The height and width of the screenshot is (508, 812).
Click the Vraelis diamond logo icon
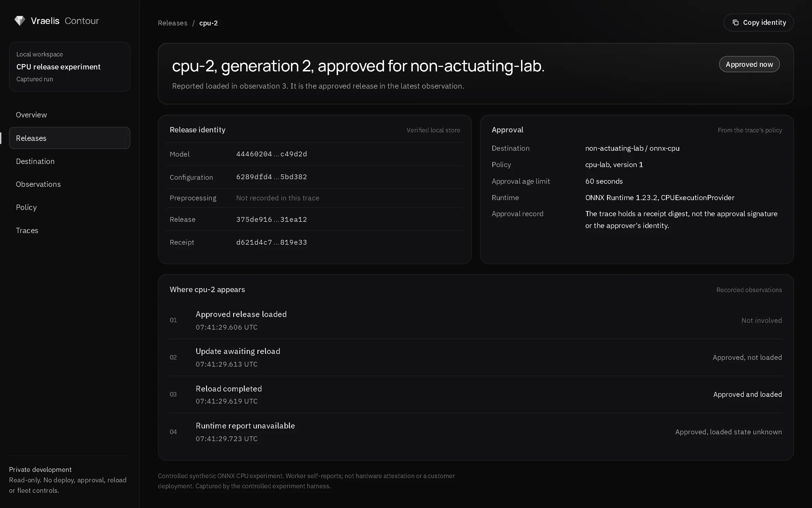[20, 21]
